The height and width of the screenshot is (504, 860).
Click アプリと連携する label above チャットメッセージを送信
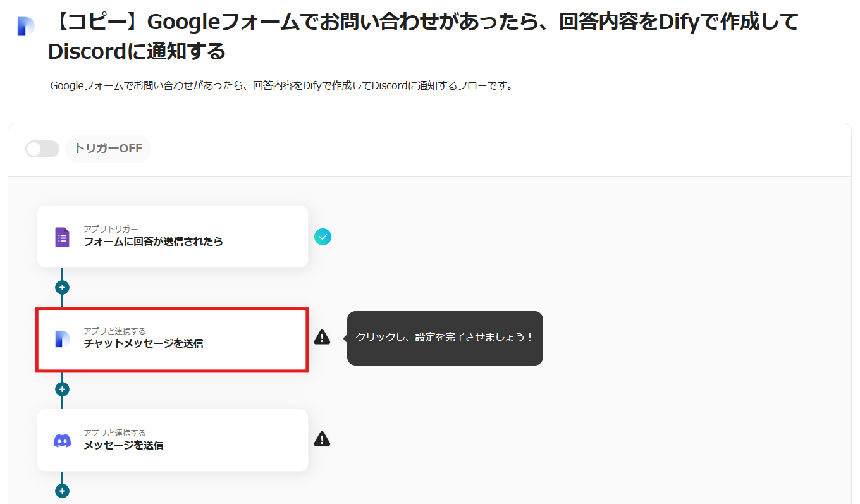point(115,331)
